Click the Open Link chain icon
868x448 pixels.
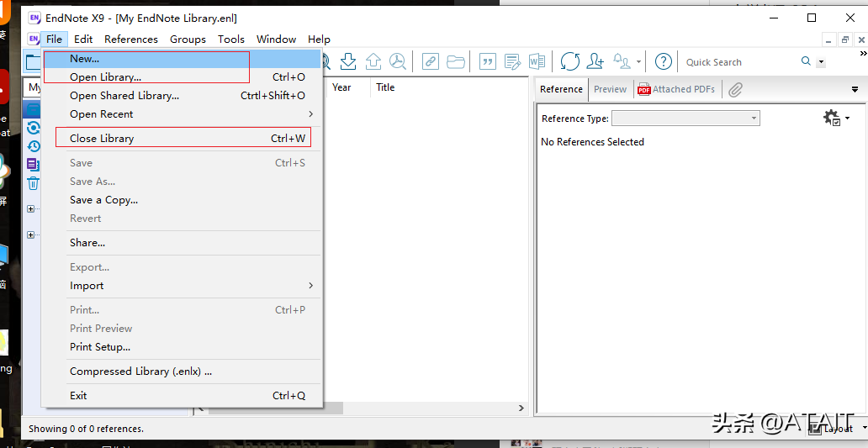coord(430,61)
